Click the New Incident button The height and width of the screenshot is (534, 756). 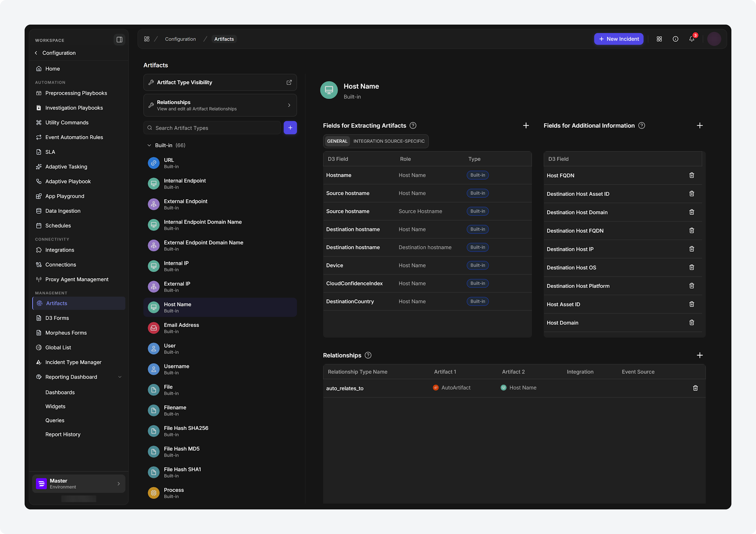619,39
